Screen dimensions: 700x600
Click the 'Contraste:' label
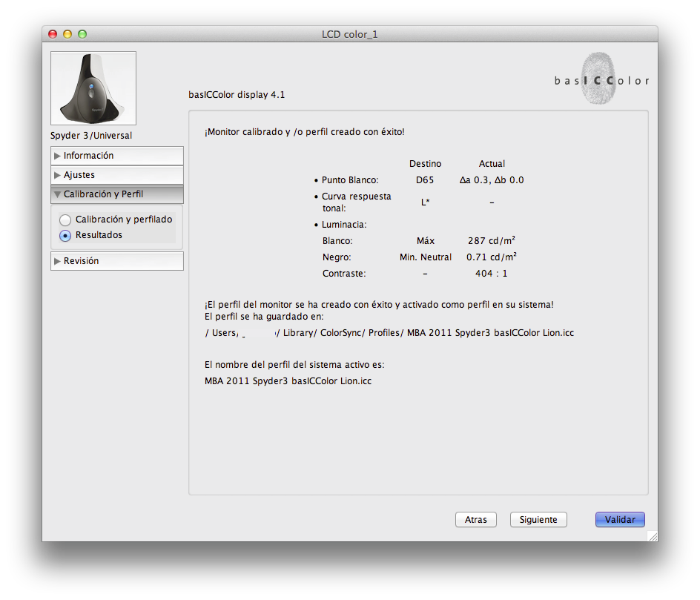[344, 274]
